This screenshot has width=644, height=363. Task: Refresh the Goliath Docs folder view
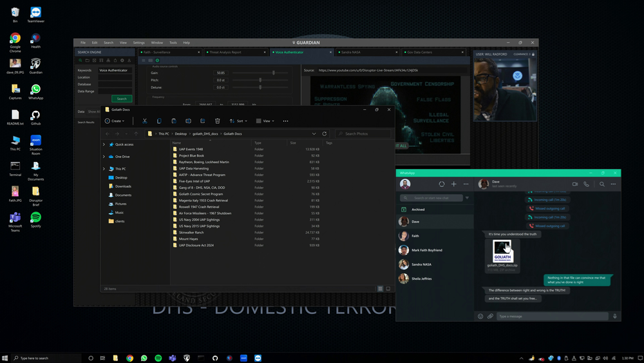[324, 133]
